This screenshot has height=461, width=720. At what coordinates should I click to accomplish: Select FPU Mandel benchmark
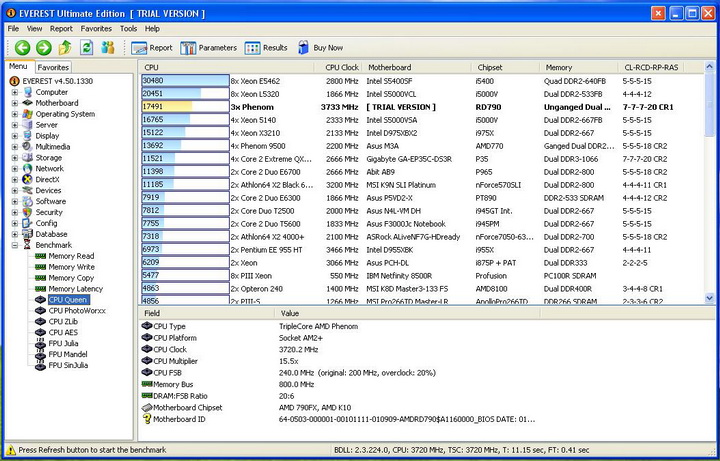(68, 354)
